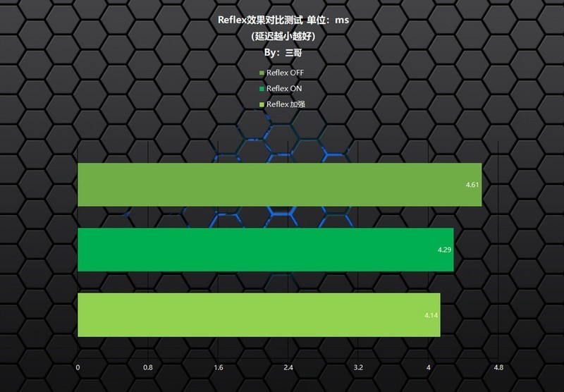Image resolution: width=564 pixels, height=392 pixels.
Task: Click the Reflex ON legend color swatch
Action: click(x=262, y=89)
